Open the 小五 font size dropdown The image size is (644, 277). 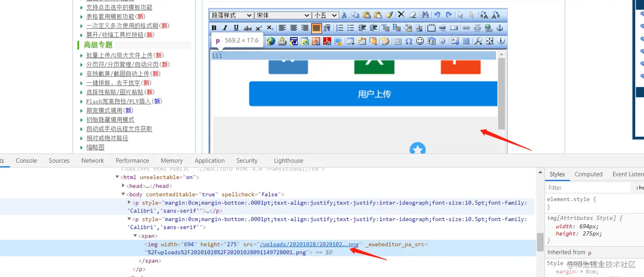(x=325, y=15)
